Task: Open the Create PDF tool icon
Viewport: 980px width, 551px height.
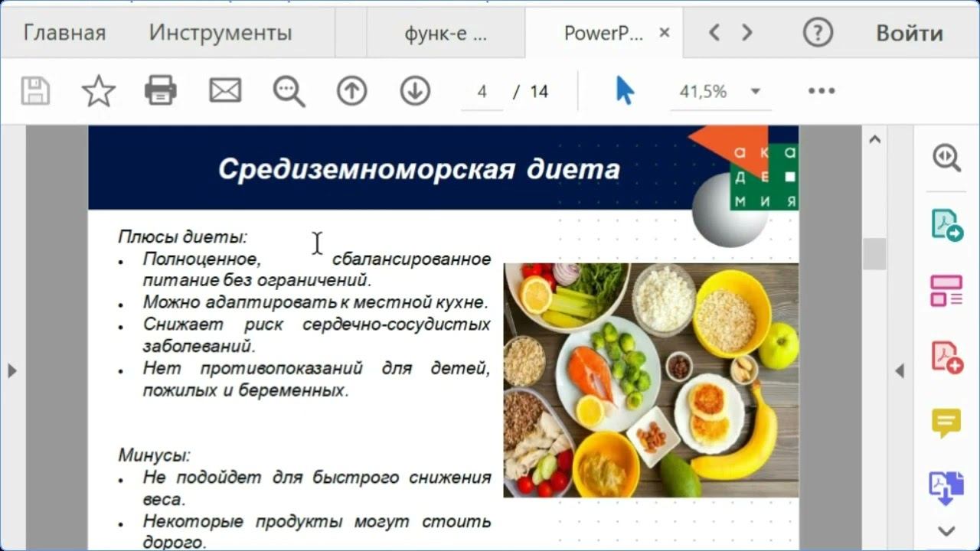Action: (947, 357)
